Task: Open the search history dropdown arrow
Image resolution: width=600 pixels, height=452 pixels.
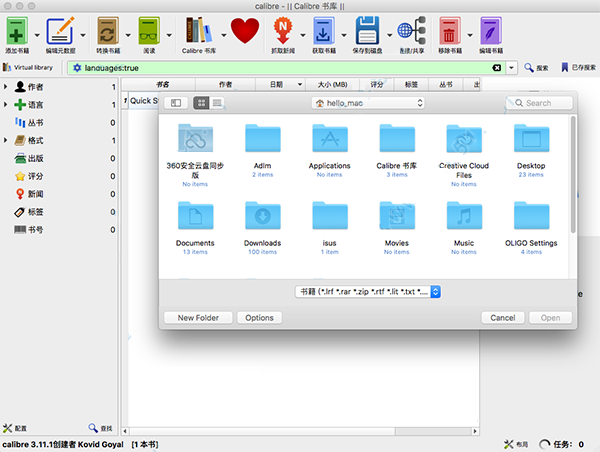Action: [x=512, y=68]
